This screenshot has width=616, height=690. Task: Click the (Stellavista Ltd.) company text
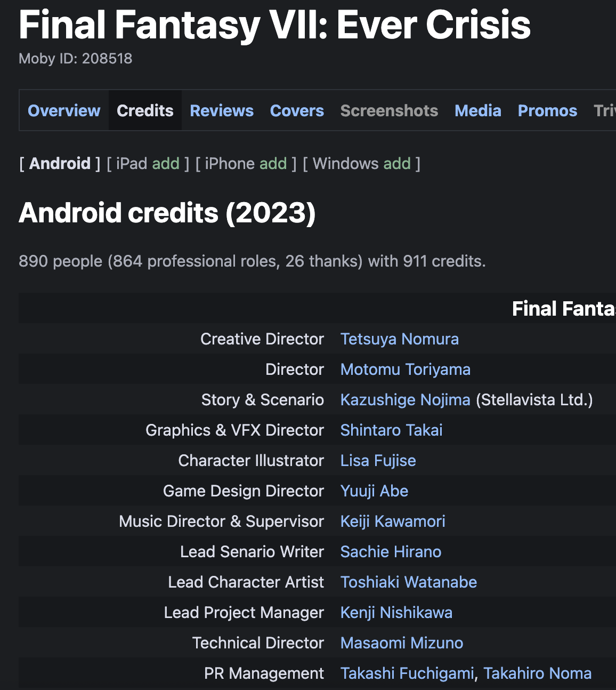click(x=534, y=400)
